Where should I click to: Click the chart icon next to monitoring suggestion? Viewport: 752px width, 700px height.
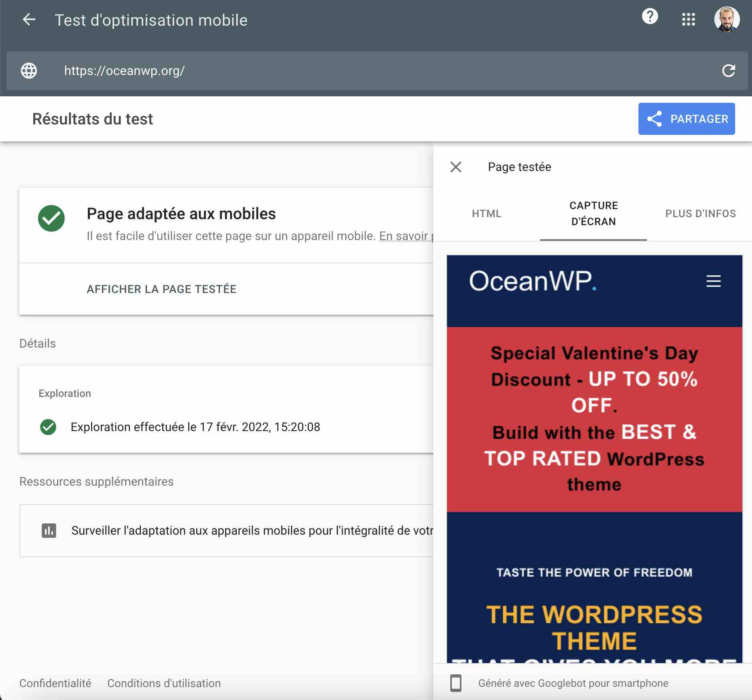coord(48,530)
